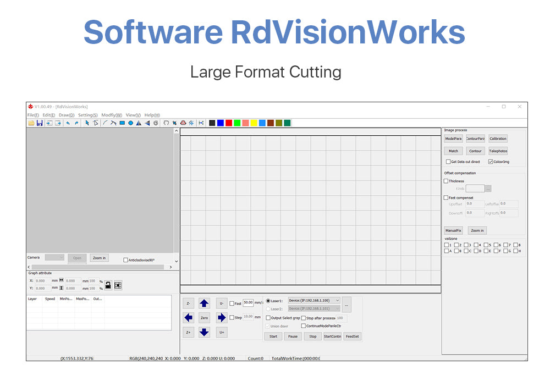Viewport: 550px width, 392px height.
Task: Pick the yellow layer color swatch
Action: click(254, 123)
